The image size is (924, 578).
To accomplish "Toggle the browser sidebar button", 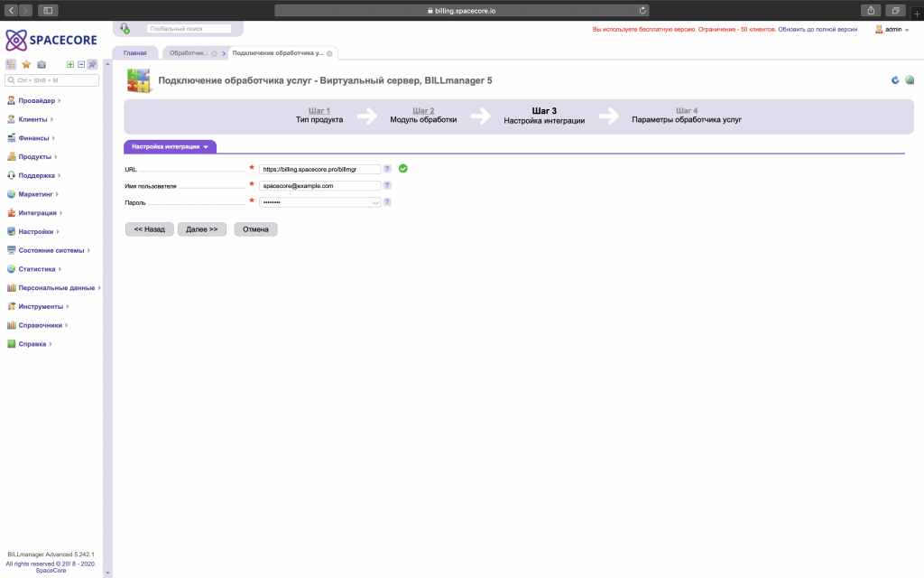I will (x=49, y=11).
